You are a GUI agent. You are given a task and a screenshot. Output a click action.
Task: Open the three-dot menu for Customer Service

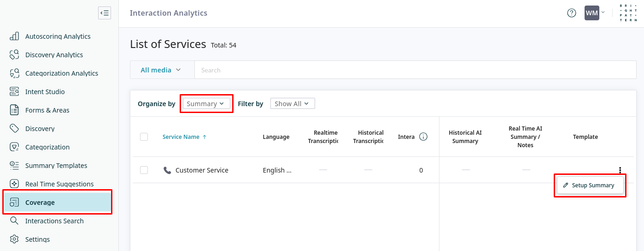[x=620, y=170]
